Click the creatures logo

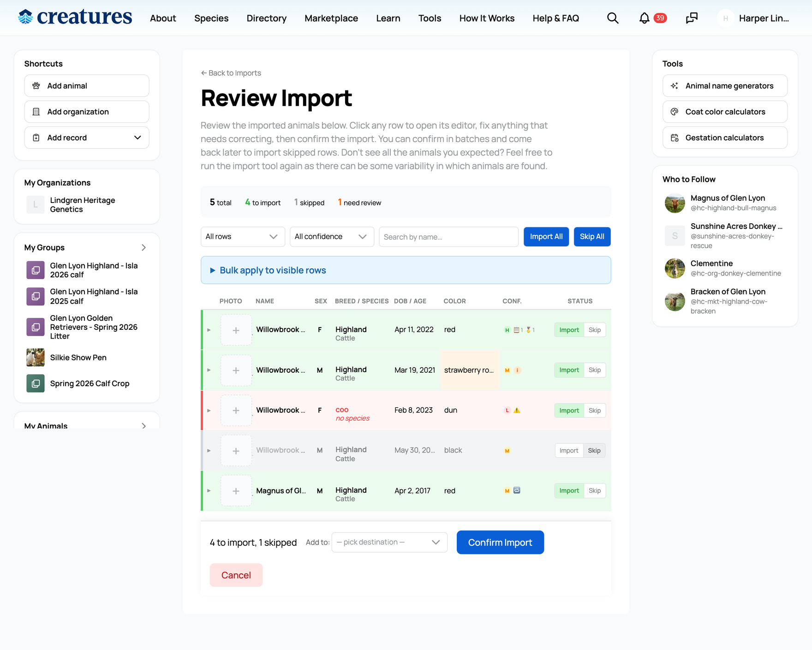point(75,17)
